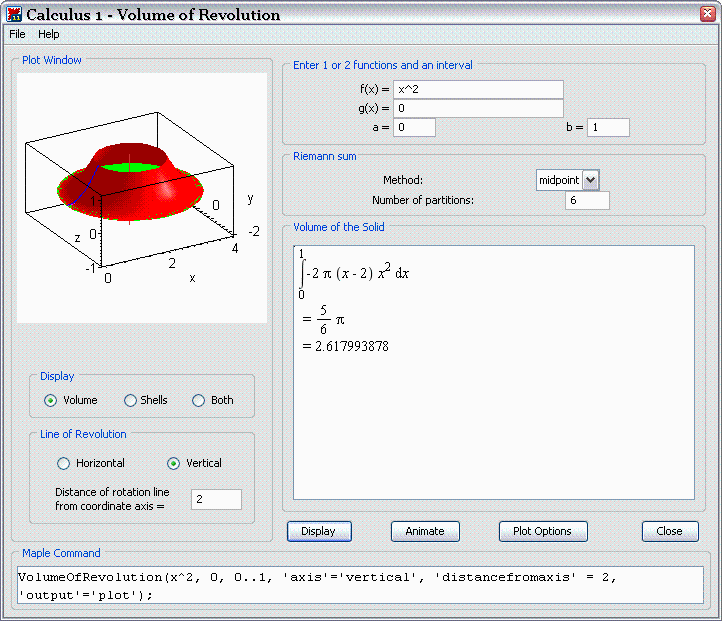This screenshot has width=722, height=621.
Task: Choose Both in the Display group
Action: pos(198,400)
